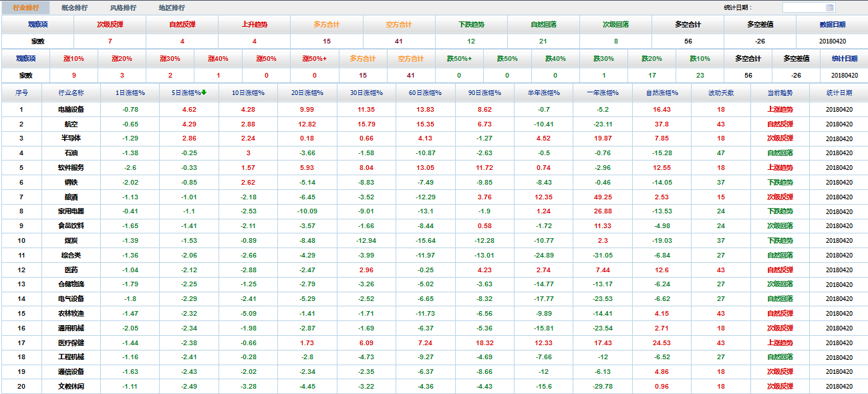Viewport: 868px width, 394px height.
Task: Select the 仓储物流 industry name
Action: [x=71, y=284]
